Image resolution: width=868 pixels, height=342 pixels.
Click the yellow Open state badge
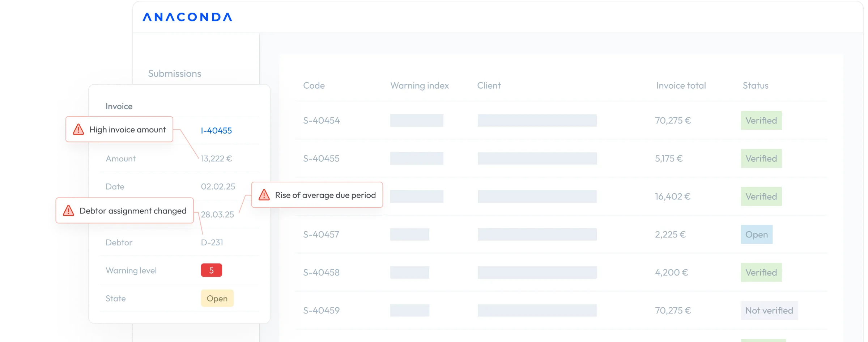pos(217,298)
